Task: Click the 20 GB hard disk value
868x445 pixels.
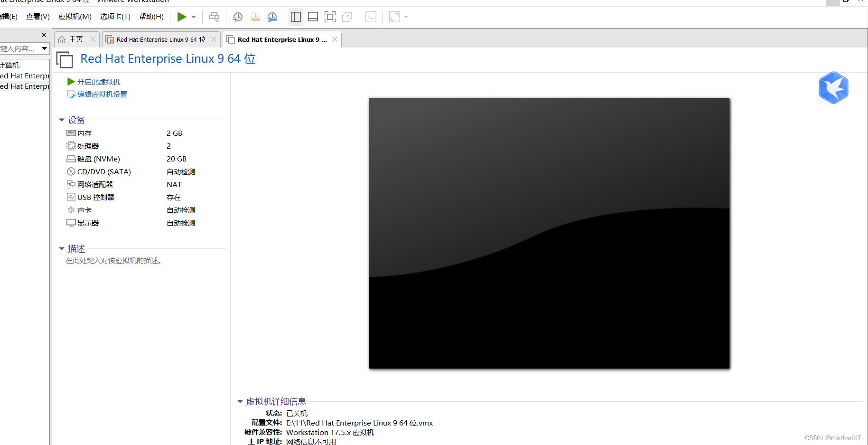Action: pos(177,159)
